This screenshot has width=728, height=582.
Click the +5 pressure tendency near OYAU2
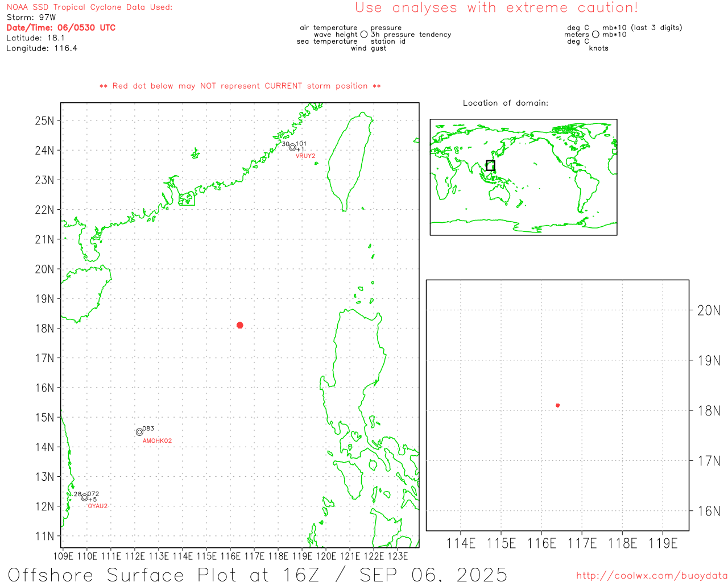coord(93,500)
